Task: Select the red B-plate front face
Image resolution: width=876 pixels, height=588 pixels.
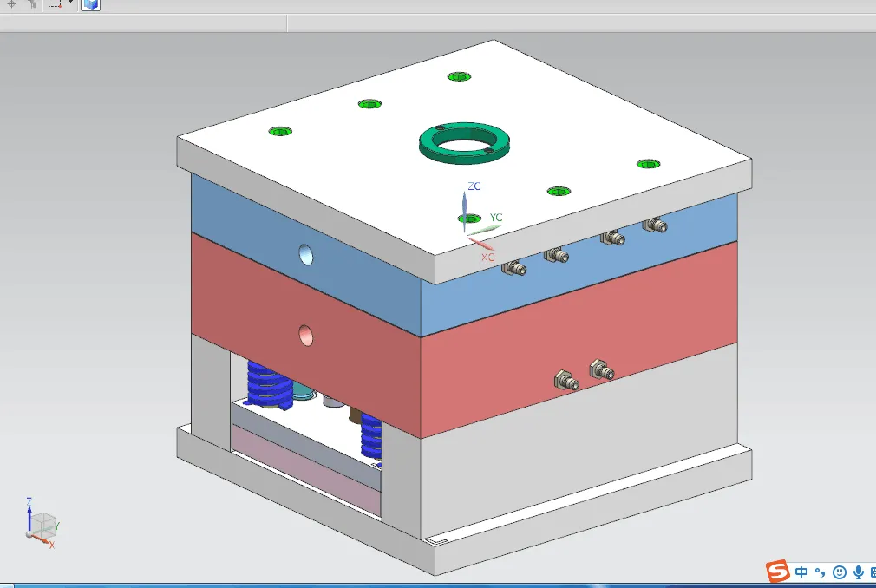Action: pyautogui.click(x=579, y=341)
